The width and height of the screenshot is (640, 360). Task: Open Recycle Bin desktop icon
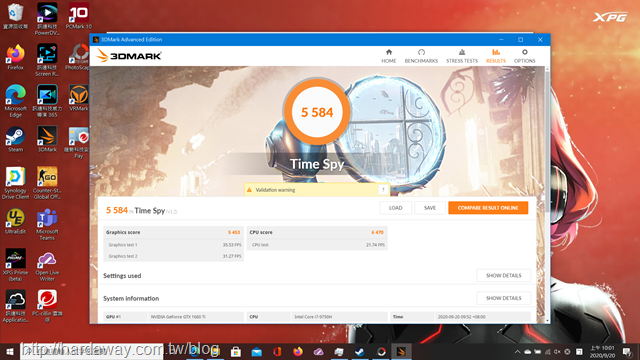pos(16,16)
